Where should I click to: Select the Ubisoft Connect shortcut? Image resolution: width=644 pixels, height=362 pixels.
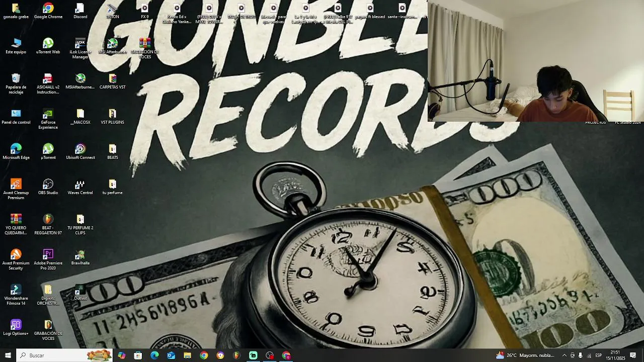[80, 152]
